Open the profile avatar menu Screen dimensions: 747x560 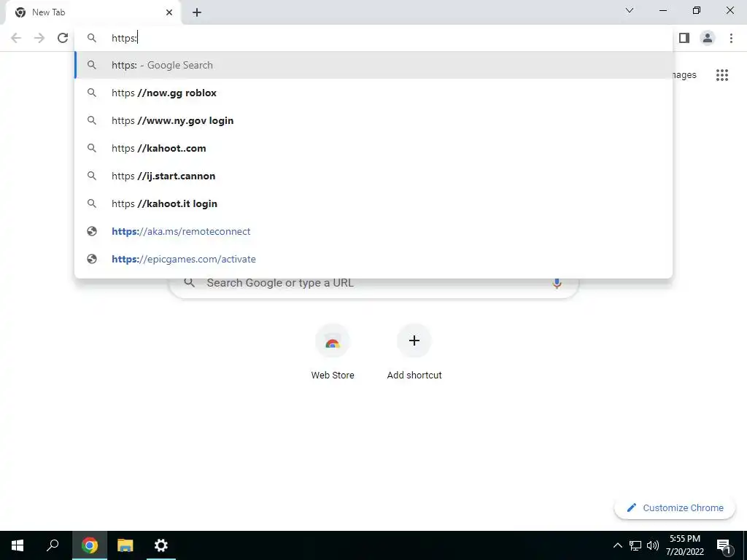pyautogui.click(x=708, y=38)
